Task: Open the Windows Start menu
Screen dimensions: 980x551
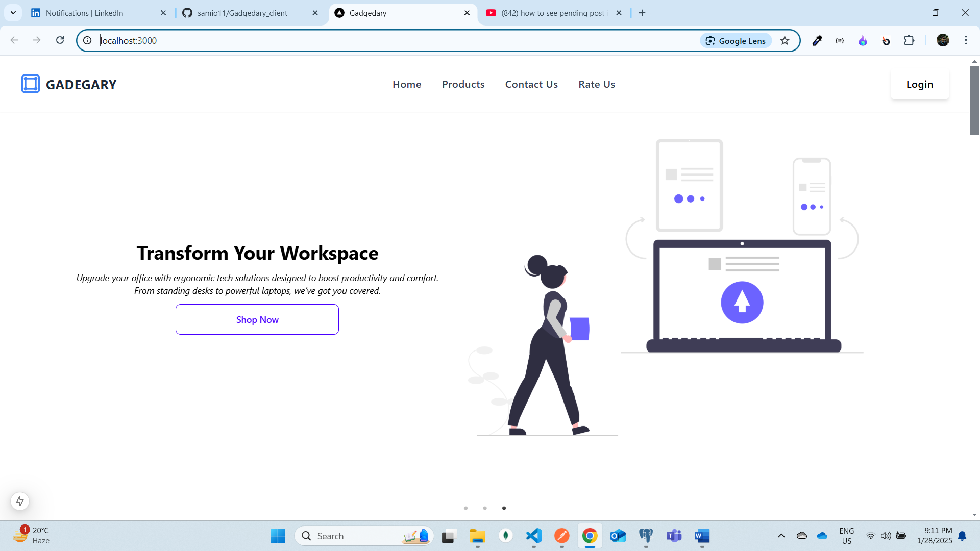Action: [x=278, y=536]
